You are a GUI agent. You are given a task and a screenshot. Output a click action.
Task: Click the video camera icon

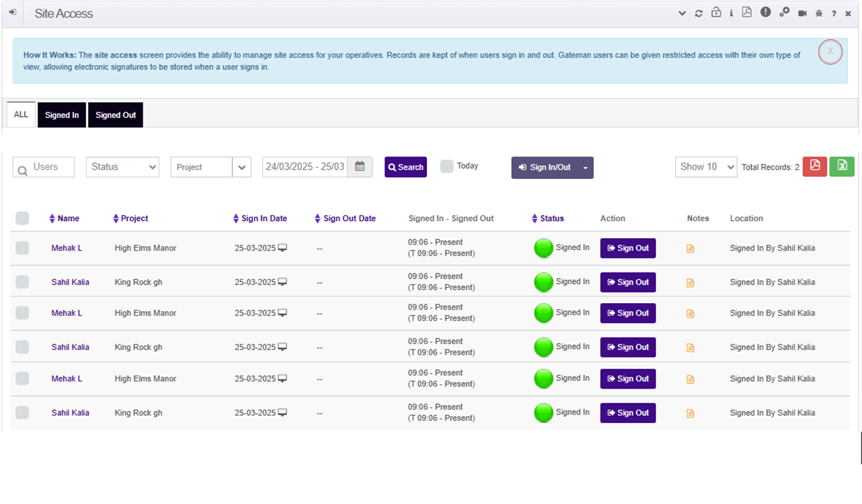tap(802, 13)
